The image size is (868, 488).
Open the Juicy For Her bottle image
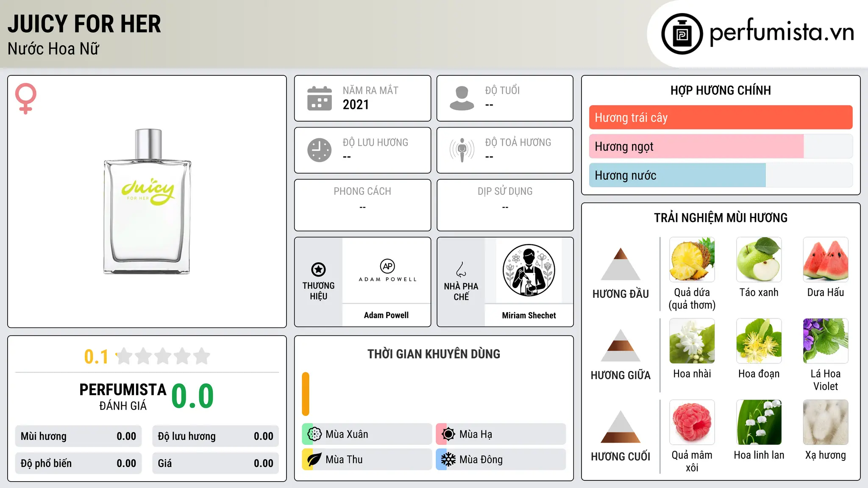pyautogui.click(x=147, y=202)
